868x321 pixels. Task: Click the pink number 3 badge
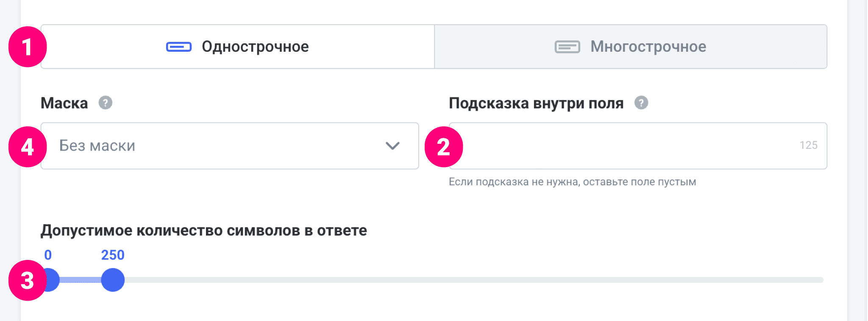click(x=27, y=281)
